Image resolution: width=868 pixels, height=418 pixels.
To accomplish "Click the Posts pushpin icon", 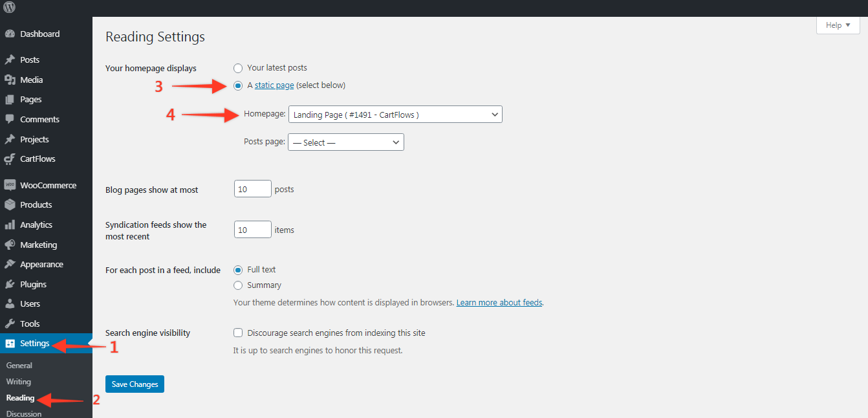I will click(10, 60).
